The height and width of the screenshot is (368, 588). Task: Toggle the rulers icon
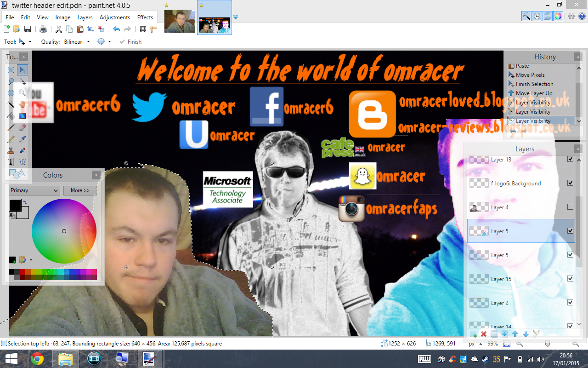[x=153, y=29]
